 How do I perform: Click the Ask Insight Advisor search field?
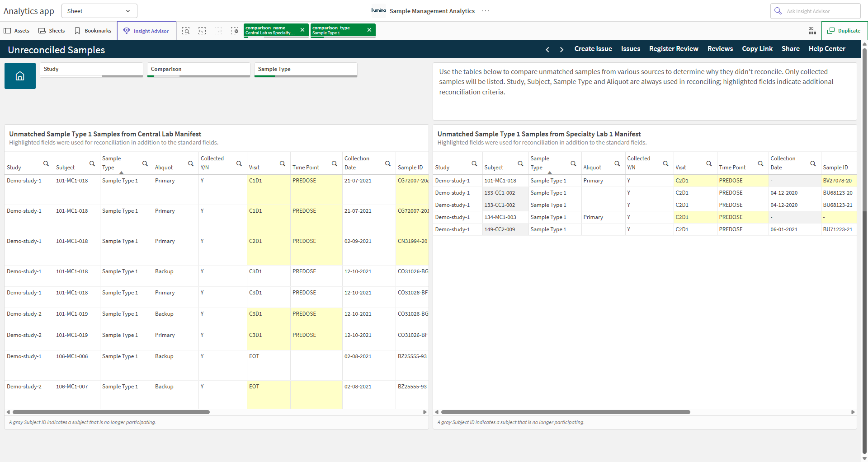pyautogui.click(x=815, y=11)
